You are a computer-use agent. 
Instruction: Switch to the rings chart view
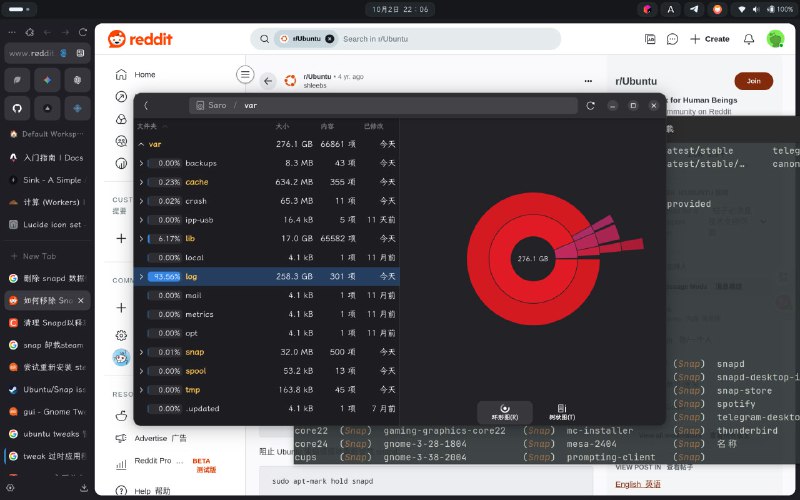(x=504, y=411)
